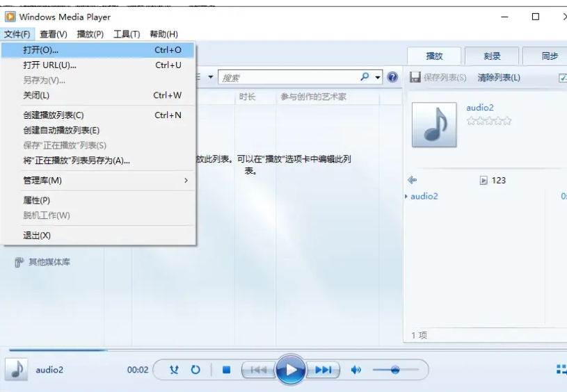This screenshot has height=392, width=567.
Task: Click into the search field
Action: (x=289, y=77)
